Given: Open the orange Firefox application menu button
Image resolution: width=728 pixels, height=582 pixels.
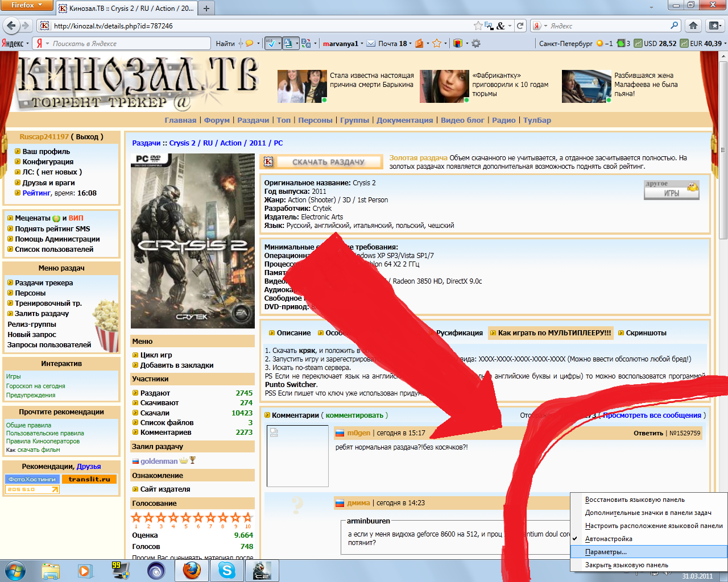Looking at the screenshot, I should coord(27,5).
